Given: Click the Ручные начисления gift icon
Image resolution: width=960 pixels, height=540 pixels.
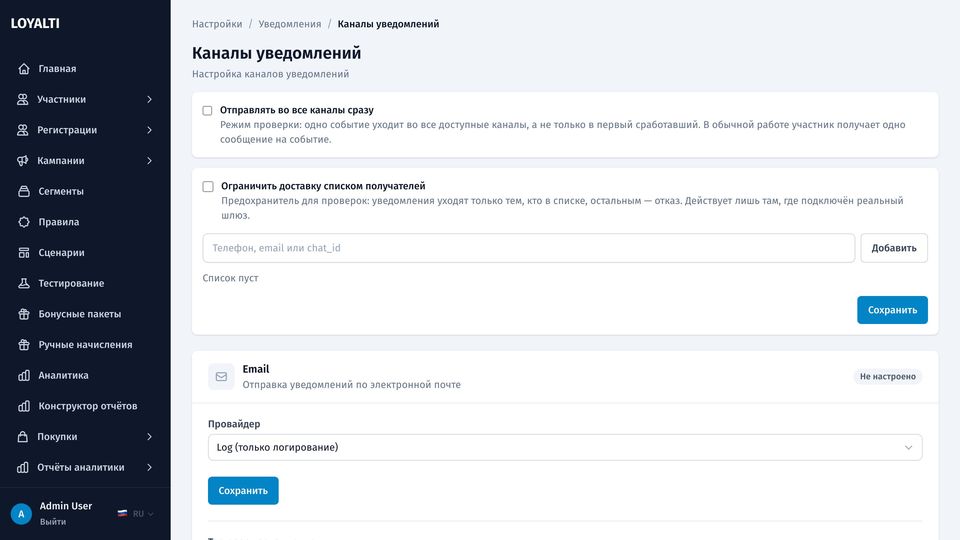Looking at the screenshot, I should [24, 345].
